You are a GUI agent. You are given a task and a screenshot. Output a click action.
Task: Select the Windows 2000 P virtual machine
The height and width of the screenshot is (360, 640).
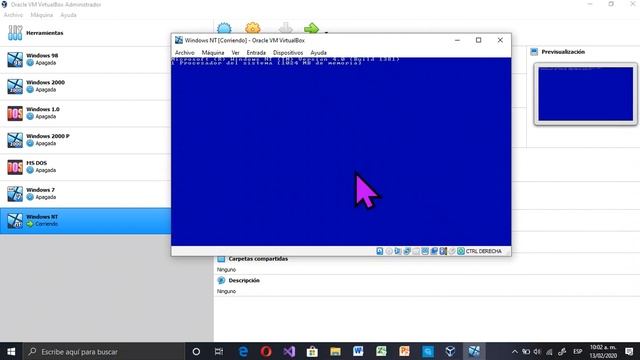(85, 140)
